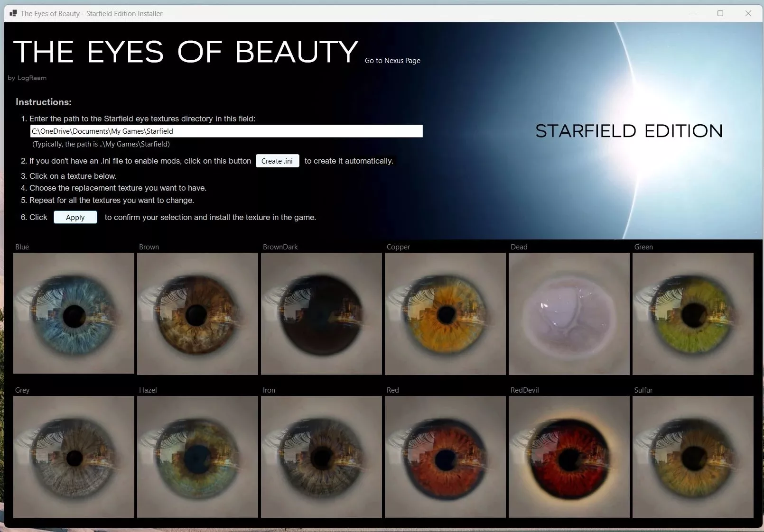Screen dimensions: 764x532
Task: Pick the Iron eye texture
Action: [321, 457]
